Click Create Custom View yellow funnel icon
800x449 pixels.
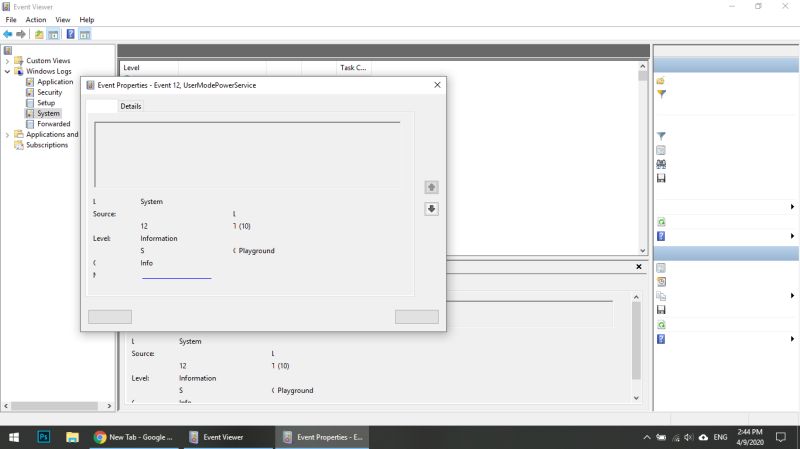click(661, 94)
